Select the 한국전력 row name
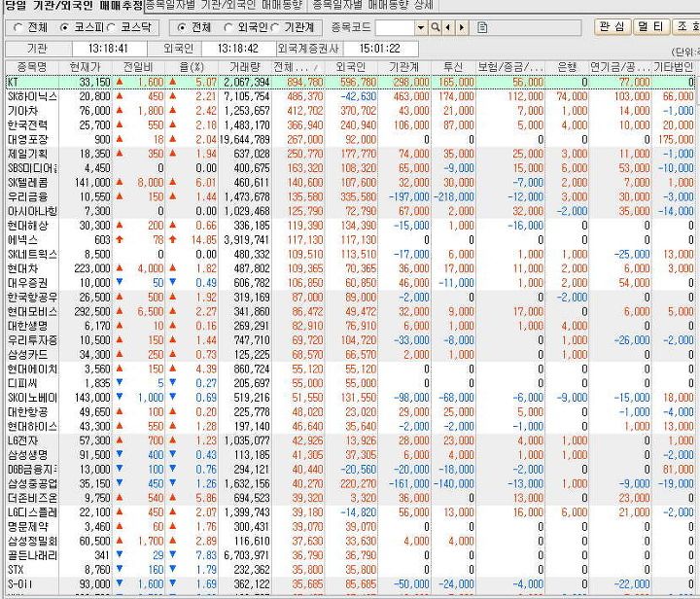 point(27,125)
